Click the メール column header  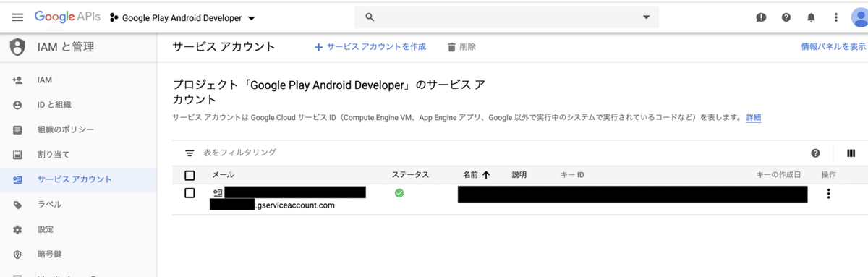tap(223, 175)
